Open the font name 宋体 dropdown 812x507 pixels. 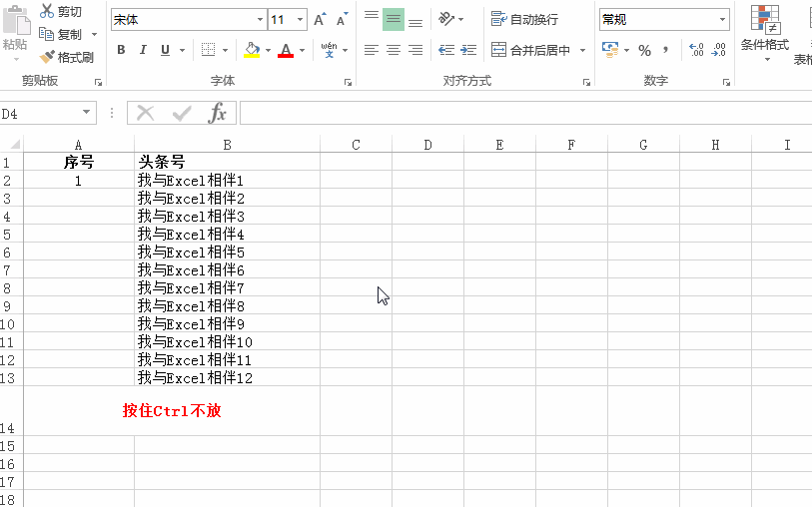click(x=260, y=20)
